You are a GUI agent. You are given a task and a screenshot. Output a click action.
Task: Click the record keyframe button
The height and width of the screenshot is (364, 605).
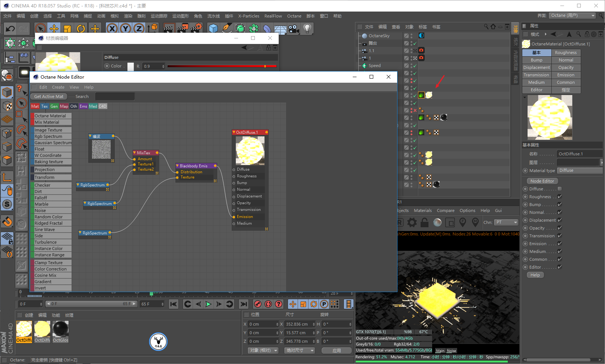tap(257, 304)
